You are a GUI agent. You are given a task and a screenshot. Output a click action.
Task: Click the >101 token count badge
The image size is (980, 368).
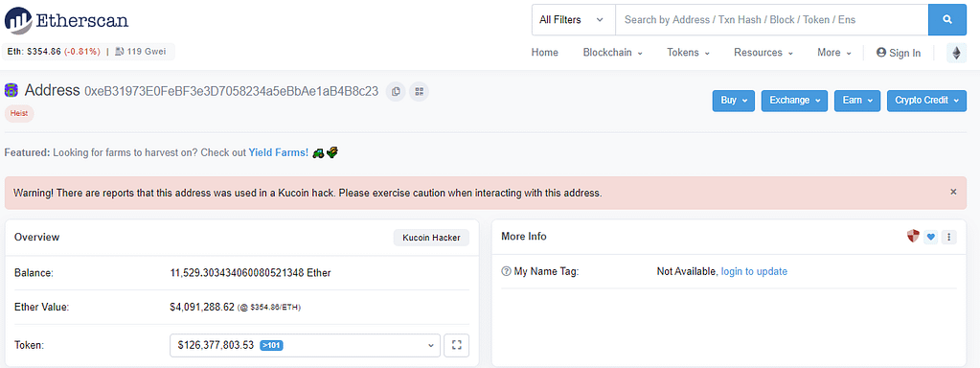click(x=271, y=345)
